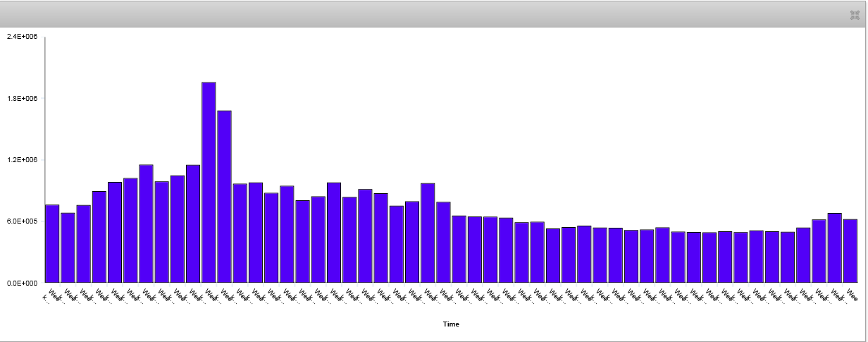Click the week label under the first bar
The height and width of the screenshot is (342, 868).
54,293
